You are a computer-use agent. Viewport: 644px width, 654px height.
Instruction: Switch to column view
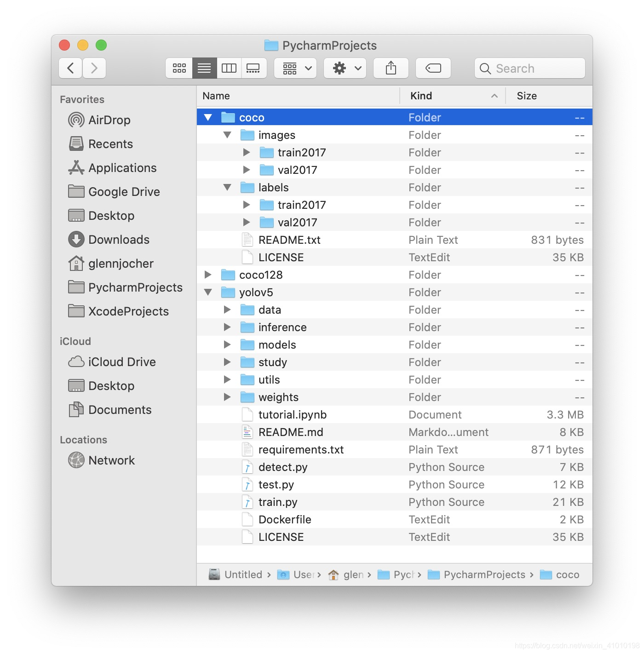click(x=229, y=68)
